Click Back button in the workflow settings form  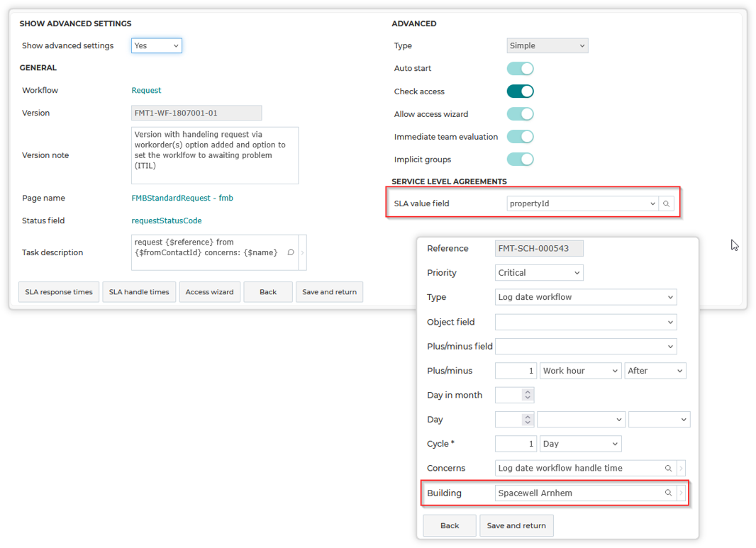[268, 292]
